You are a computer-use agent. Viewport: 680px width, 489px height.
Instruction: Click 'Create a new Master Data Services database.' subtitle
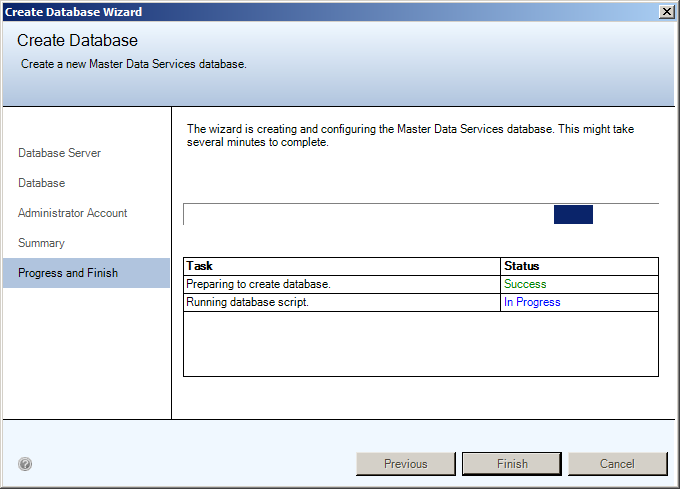134,64
